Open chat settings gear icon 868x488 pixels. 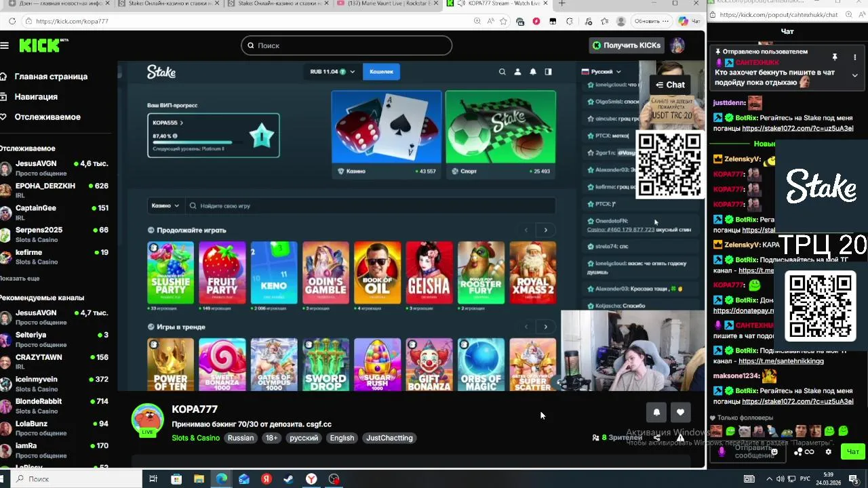click(x=828, y=451)
